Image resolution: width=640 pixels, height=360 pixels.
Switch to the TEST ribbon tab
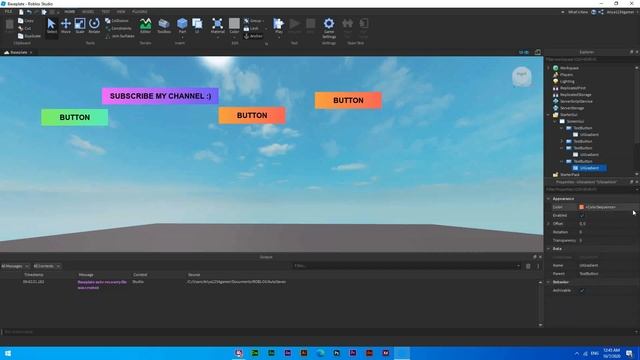105,12
